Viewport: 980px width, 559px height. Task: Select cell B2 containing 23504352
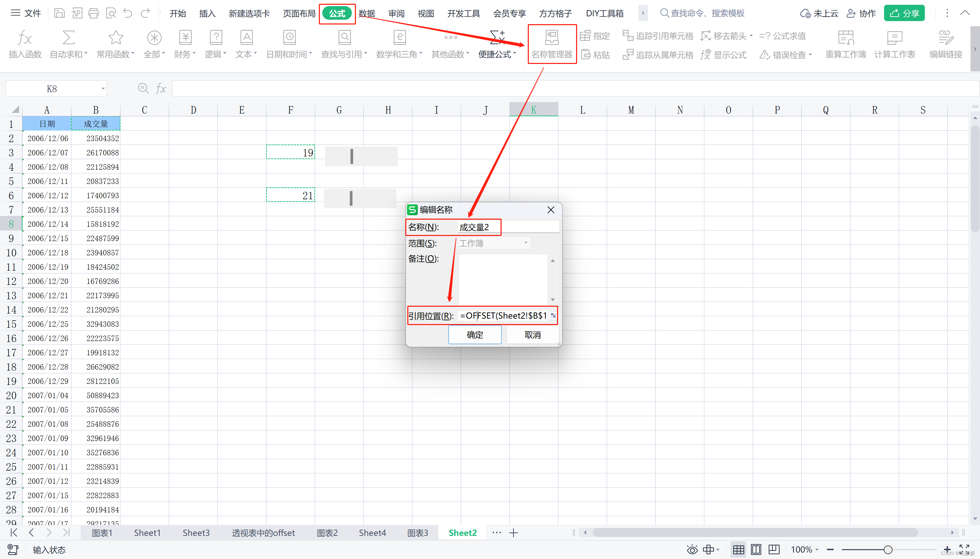point(96,138)
